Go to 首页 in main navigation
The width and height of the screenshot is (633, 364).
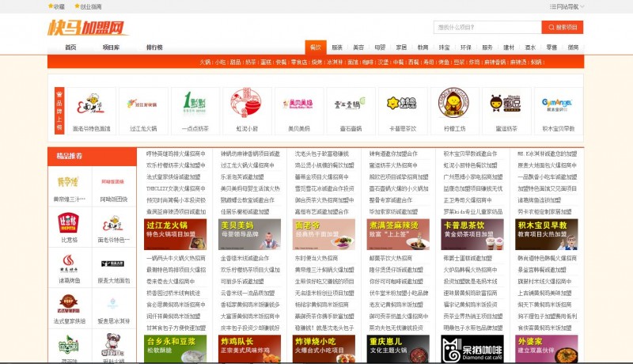(x=70, y=47)
